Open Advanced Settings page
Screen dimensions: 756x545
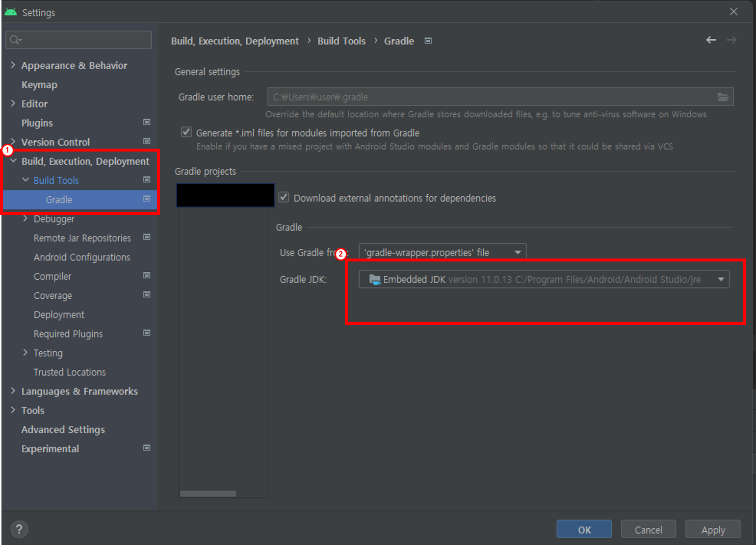[63, 429]
